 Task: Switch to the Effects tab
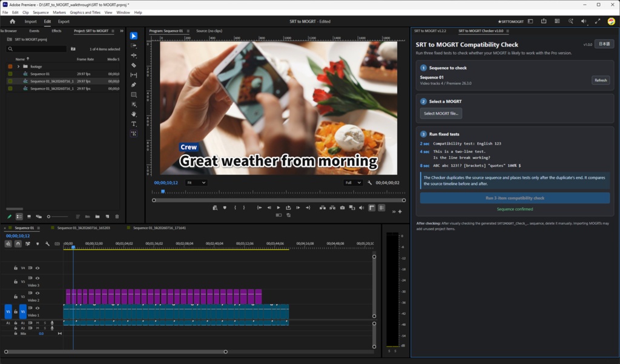tap(56, 31)
